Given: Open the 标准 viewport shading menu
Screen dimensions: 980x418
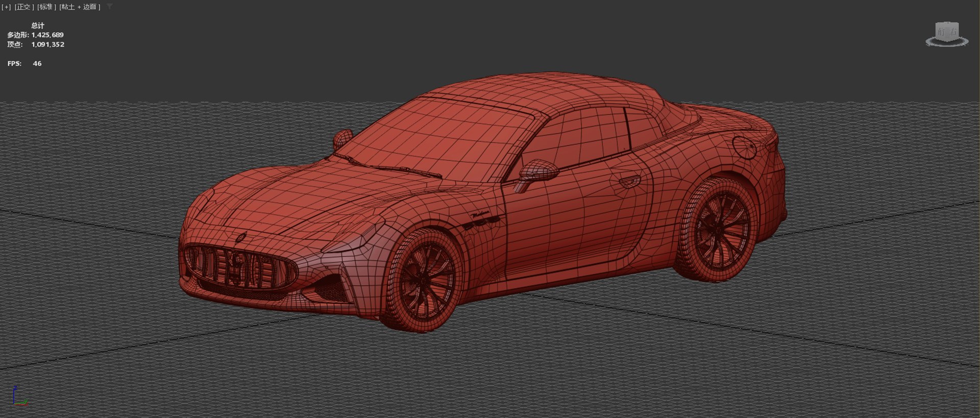Looking at the screenshot, I should [x=46, y=7].
